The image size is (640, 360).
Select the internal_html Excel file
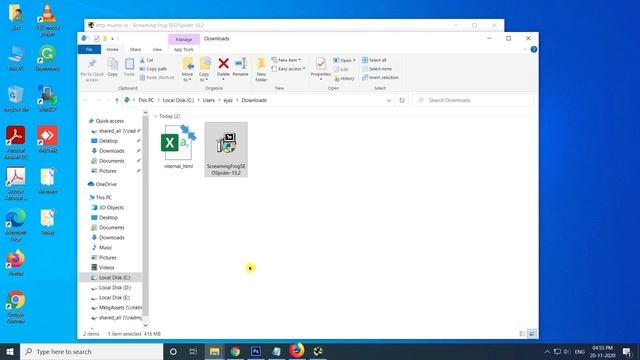(x=179, y=147)
